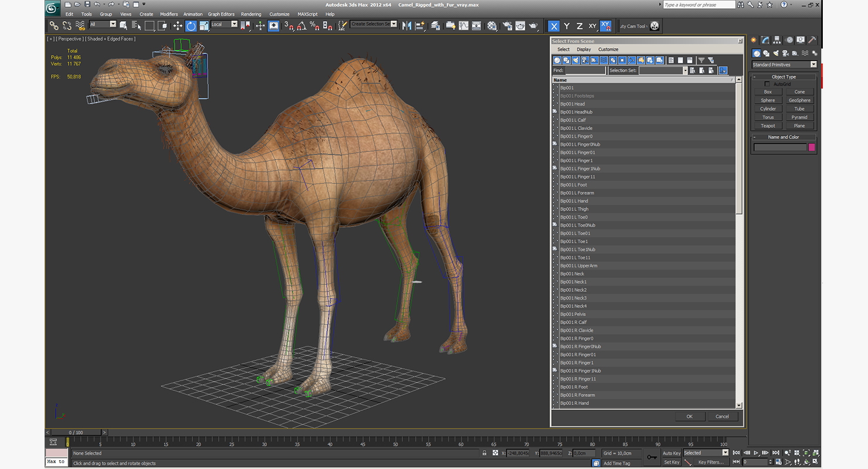868x469 pixels.
Task: Open the Material Editor from the toolbar
Action: (x=491, y=26)
